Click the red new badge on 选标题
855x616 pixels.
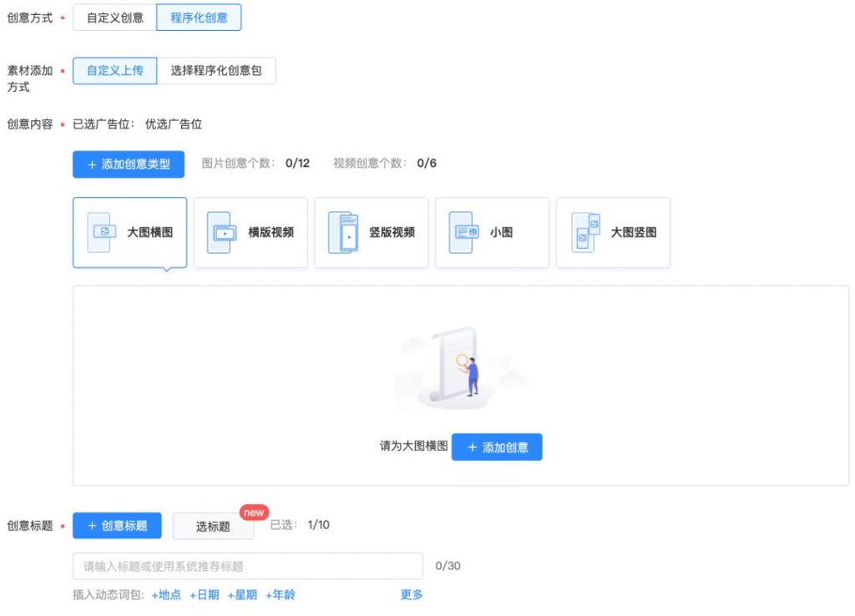(252, 512)
